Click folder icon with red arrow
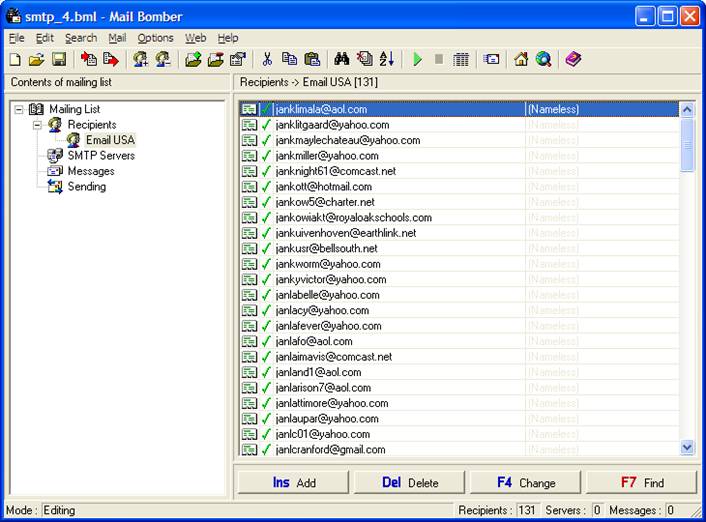706x522 pixels. pyautogui.click(x=215, y=59)
